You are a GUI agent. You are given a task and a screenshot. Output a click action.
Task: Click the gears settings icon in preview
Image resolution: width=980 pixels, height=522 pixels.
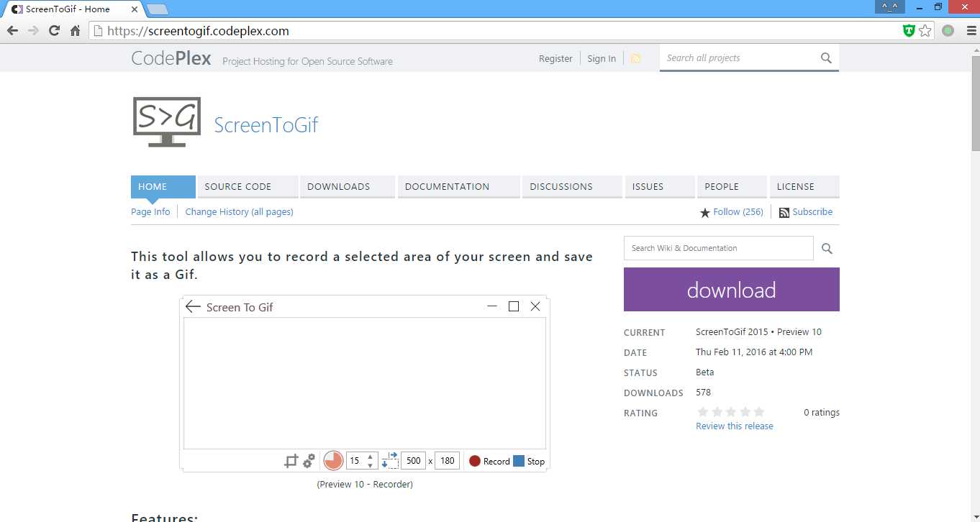pos(309,461)
